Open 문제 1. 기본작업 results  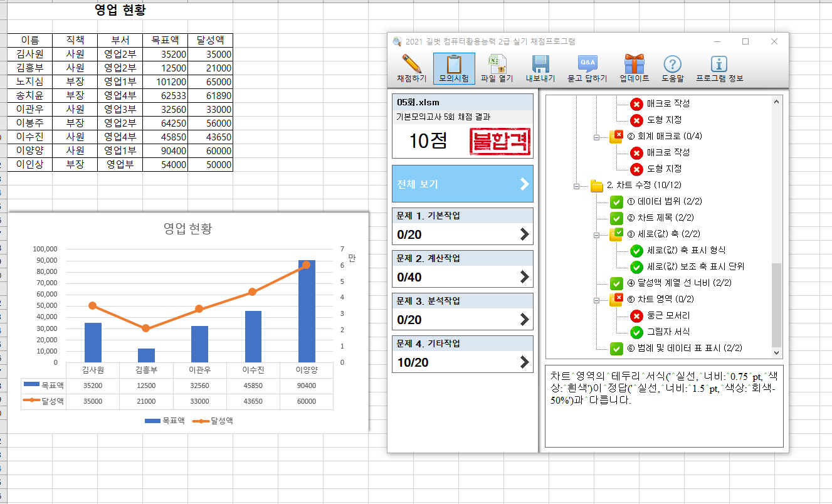[x=462, y=226]
